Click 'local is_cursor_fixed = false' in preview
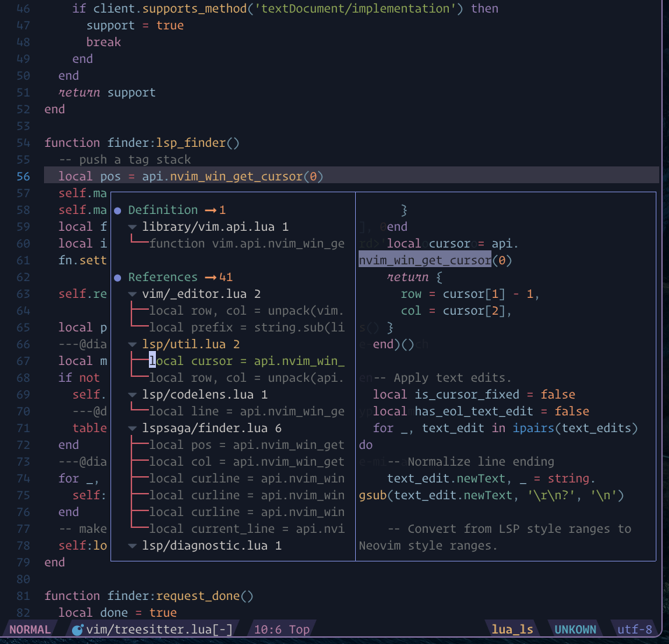Screen dimensions: 669x644 pos(474,394)
